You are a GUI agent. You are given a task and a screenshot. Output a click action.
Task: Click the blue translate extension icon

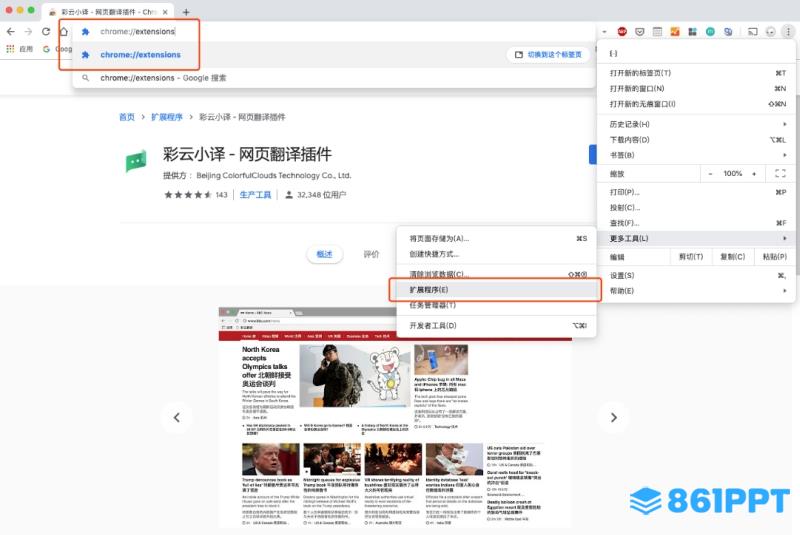coord(728,32)
